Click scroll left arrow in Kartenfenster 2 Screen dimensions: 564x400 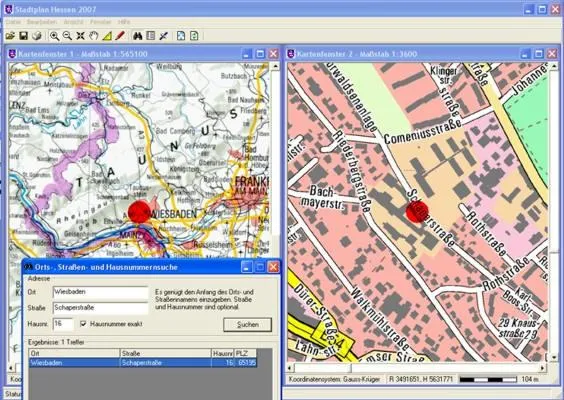[x=291, y=368]
